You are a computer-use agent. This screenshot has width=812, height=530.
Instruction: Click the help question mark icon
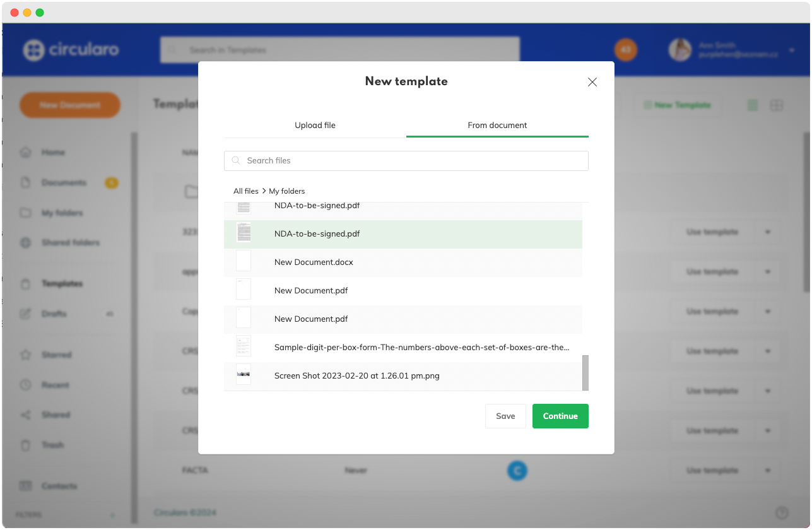(x=782, y=512)
